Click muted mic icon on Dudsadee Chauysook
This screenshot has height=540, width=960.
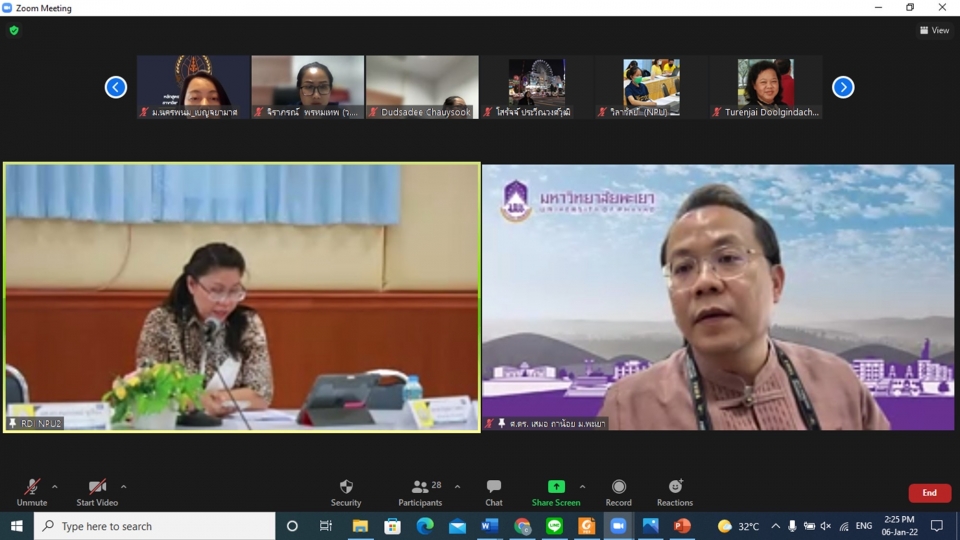click(x=373, y=112)
